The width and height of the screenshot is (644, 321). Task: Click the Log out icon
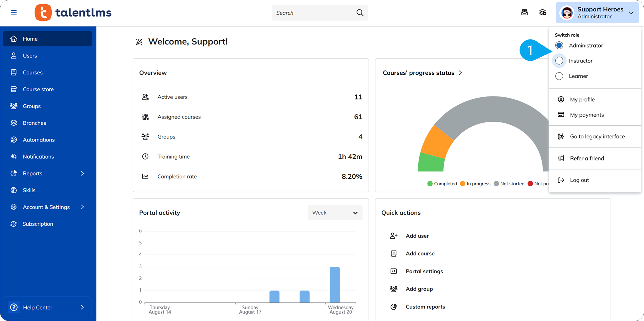[x=561, y=180]
